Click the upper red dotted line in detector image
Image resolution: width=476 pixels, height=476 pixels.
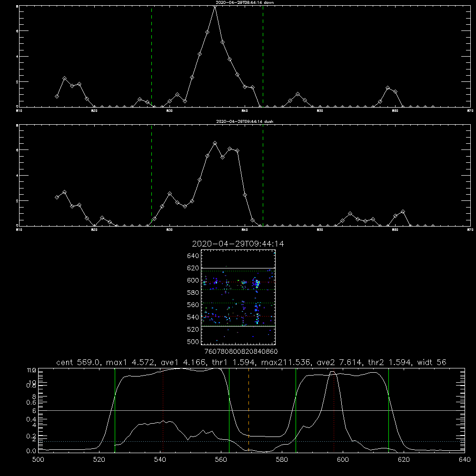point(238,282)
